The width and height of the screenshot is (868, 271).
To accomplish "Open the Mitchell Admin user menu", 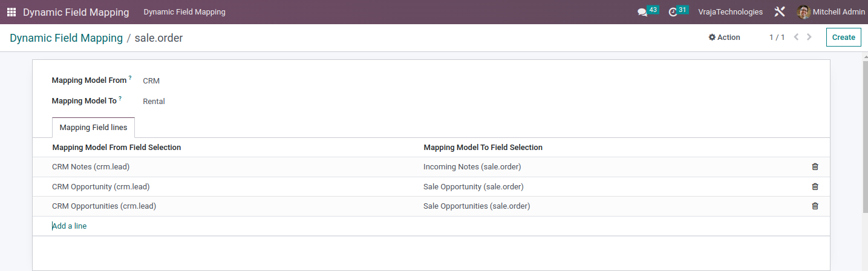I will [831, 12].
